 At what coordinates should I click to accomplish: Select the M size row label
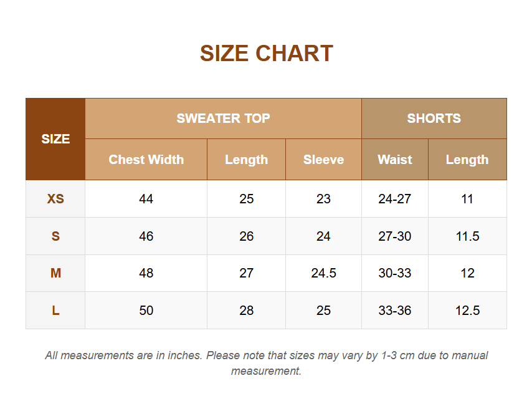55,273
